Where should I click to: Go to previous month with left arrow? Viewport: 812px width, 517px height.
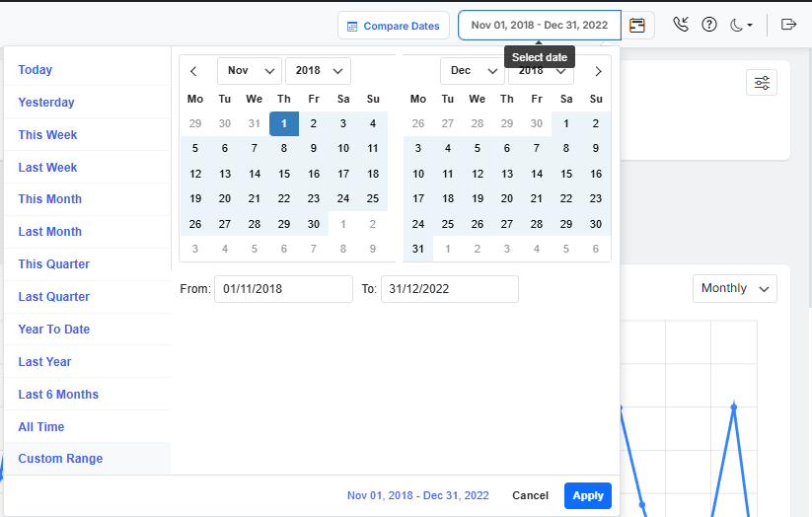point(194,71)
